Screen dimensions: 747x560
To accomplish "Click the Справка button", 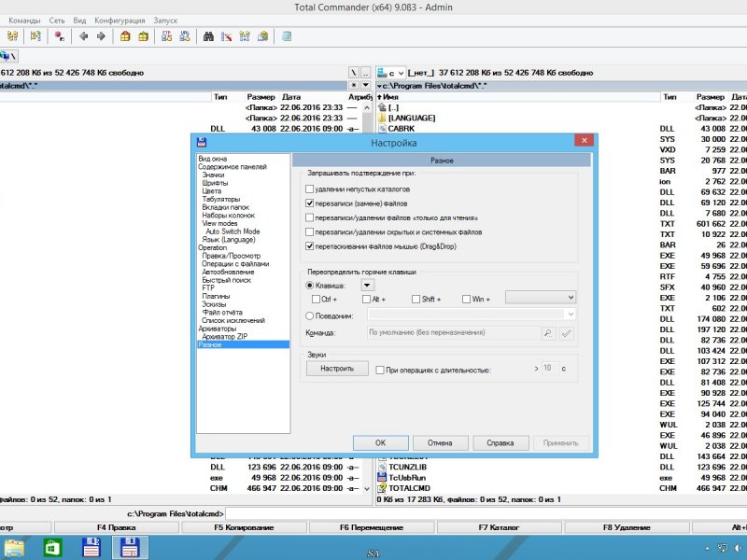I will [x=500, y=442].
